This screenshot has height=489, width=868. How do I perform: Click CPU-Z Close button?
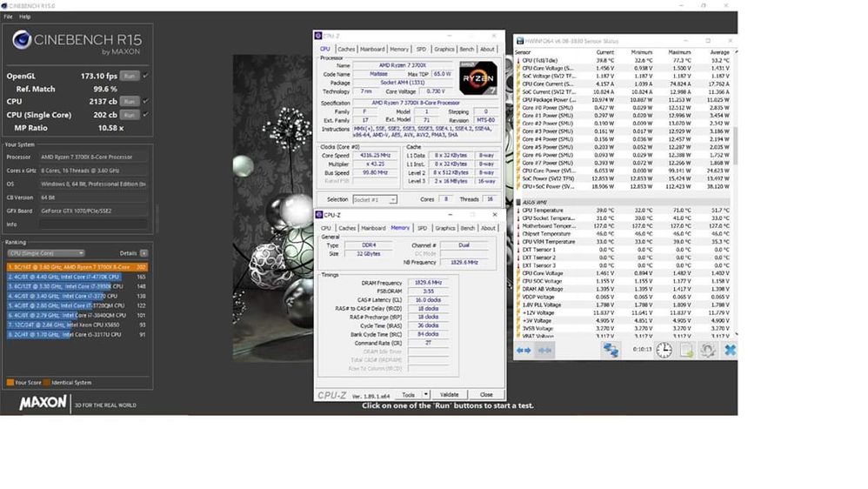click(486, 395)
